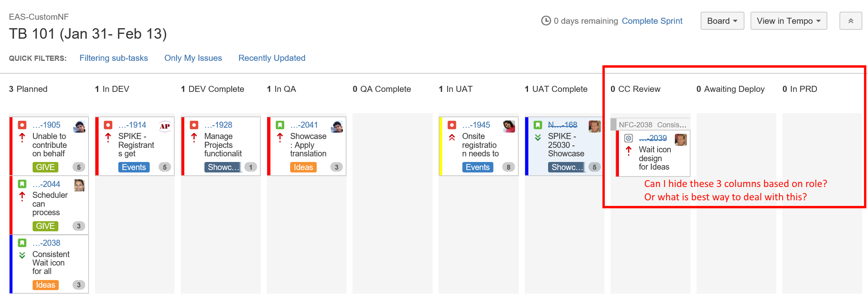
Task: Click Ideas label on Consistent Wait icon card
Action: [45, 285]
